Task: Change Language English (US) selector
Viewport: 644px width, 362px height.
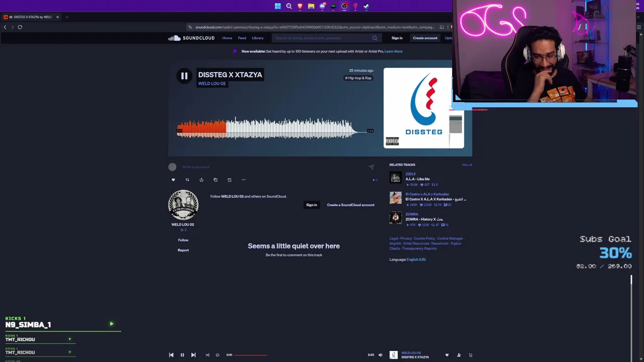Action: (416, 259)
